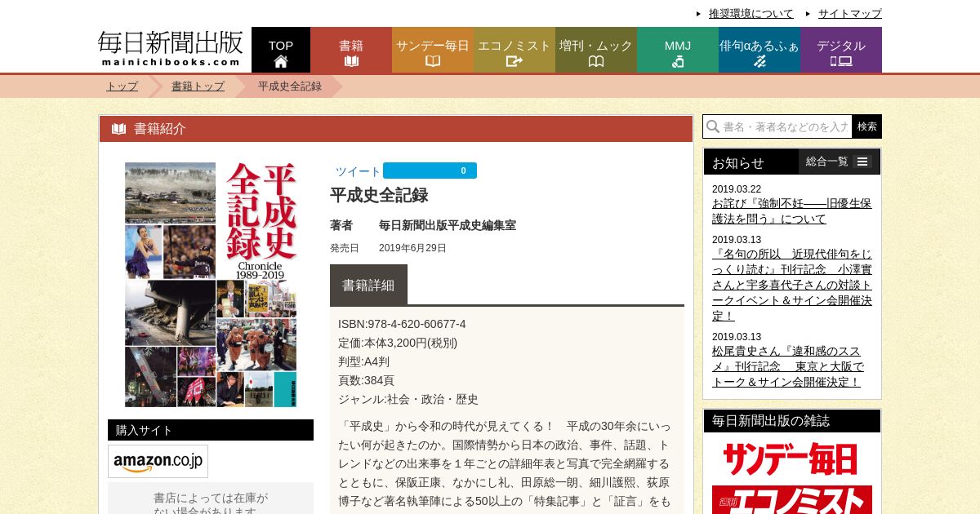
Task: Click the 毎日新聞出版の雑誌 section header
Action: [792, 421]
